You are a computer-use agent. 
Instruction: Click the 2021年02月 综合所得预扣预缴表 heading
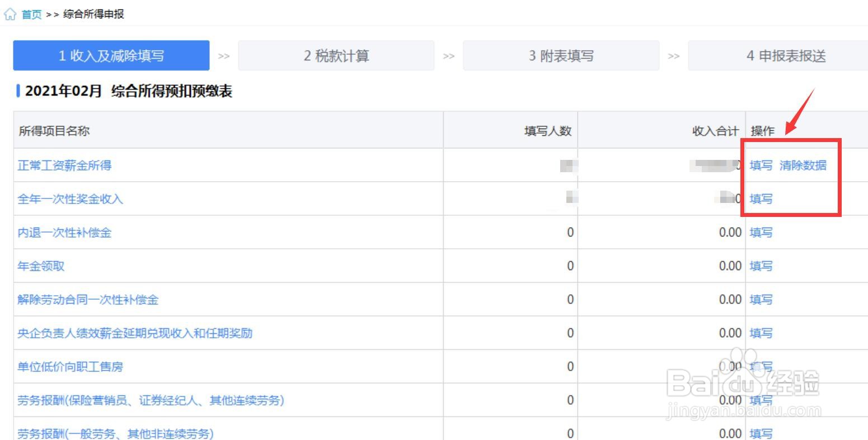click(128, 91)
